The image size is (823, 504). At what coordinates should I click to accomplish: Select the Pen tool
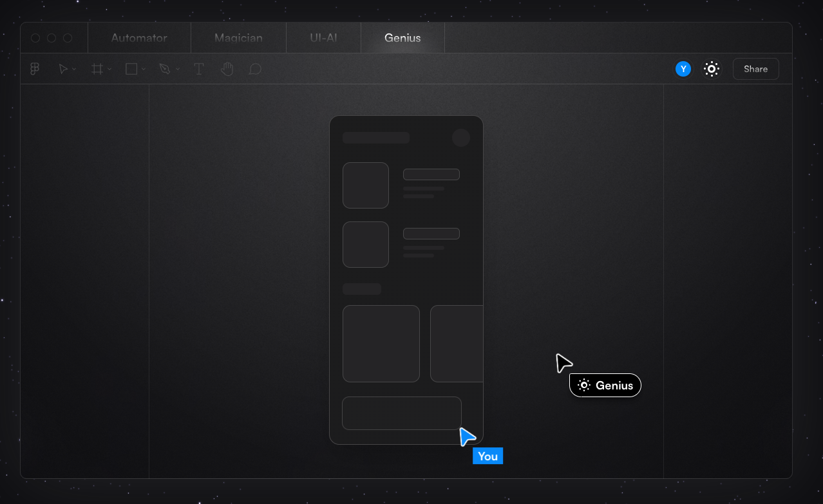click(165, 69)
